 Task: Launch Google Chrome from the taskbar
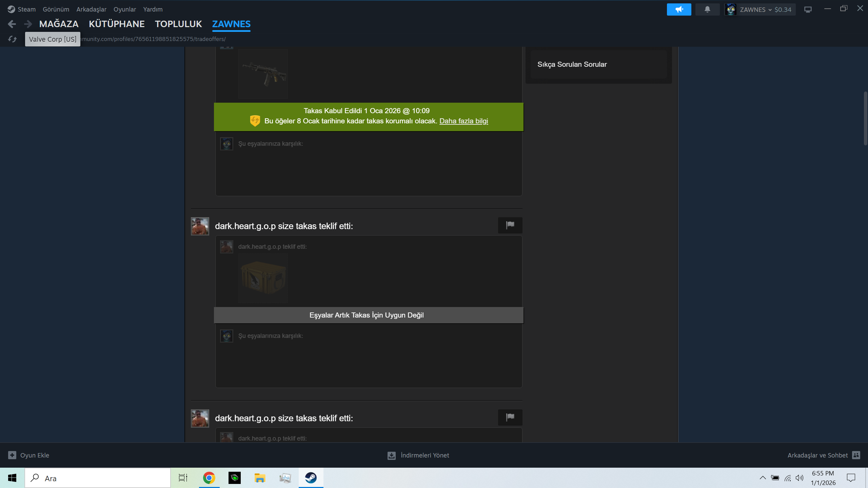click(x=209, y=478)
